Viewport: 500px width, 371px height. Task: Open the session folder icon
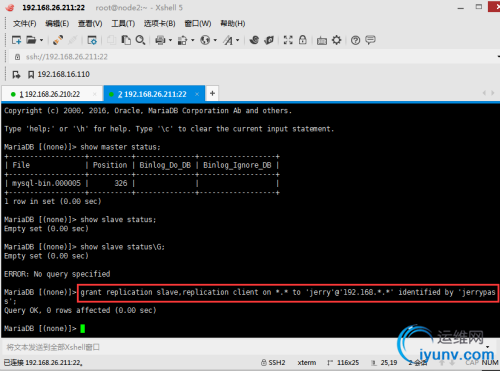pyautogui.click(x=31, y=40)
